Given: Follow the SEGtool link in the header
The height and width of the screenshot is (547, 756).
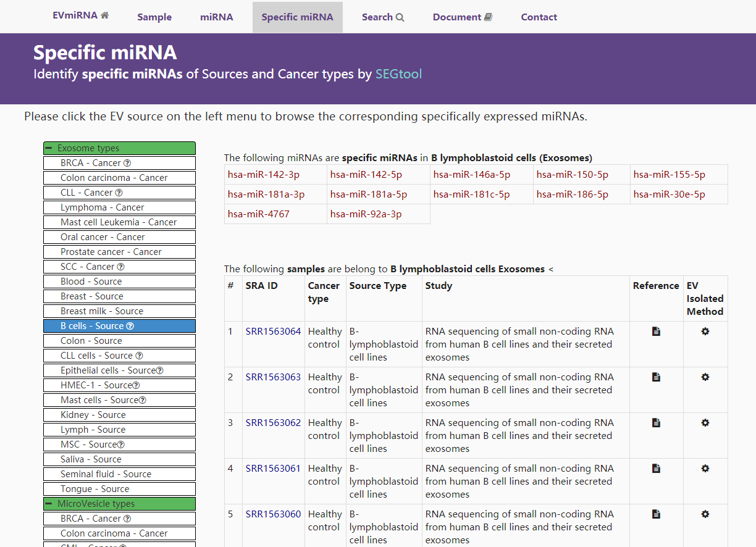Looking at the screenshot, I should coord(399,74).
